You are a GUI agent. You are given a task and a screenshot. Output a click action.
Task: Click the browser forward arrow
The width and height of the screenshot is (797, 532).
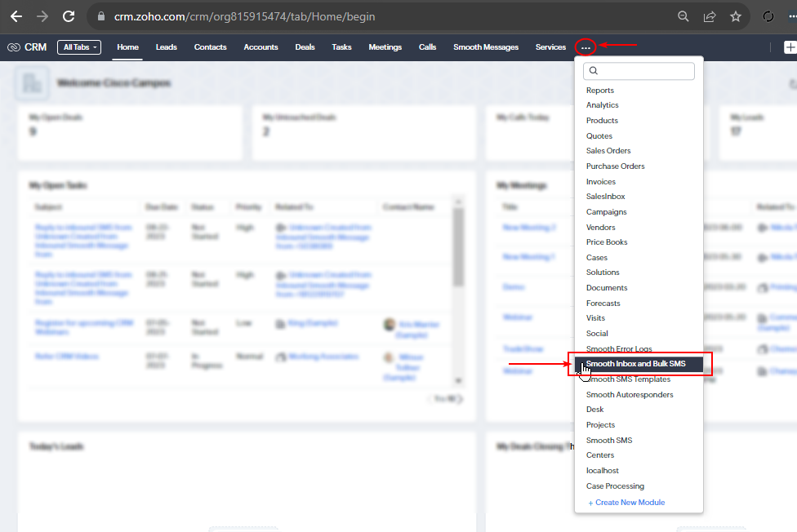42,17
